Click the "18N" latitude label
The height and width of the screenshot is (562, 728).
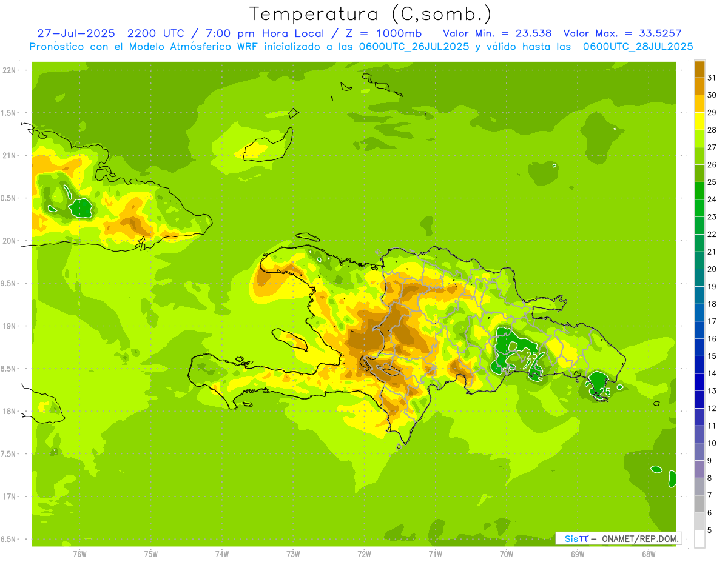(x=10, y=411)
